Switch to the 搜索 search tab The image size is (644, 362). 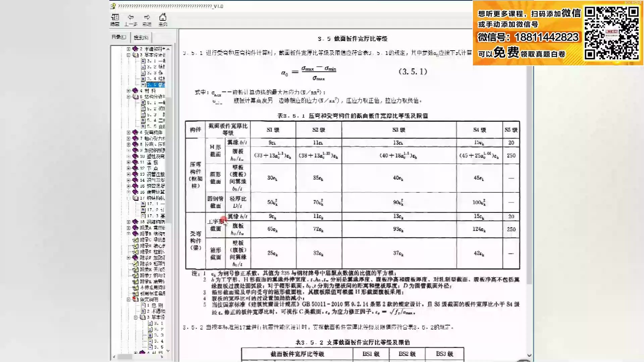(x=141, y=37)
